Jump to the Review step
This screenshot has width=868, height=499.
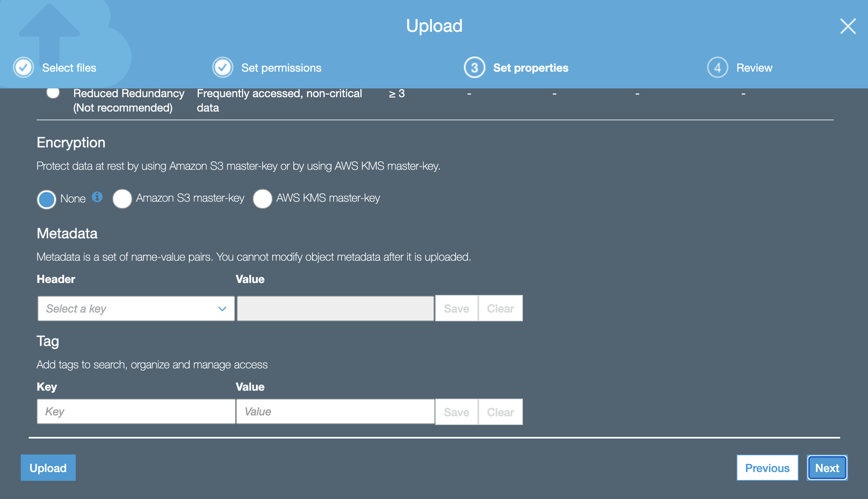[x=754, y=68]
